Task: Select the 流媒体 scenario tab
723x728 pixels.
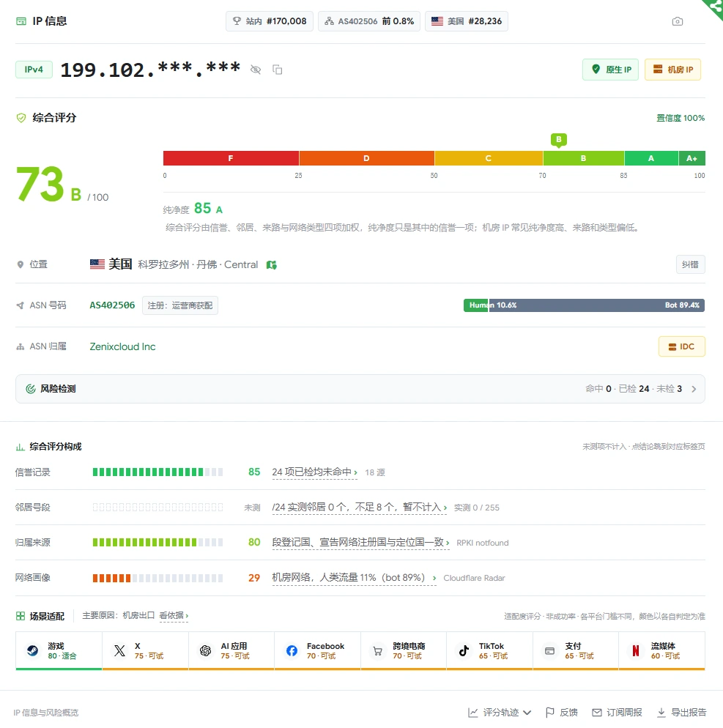Action: click(x=661, y=651)
